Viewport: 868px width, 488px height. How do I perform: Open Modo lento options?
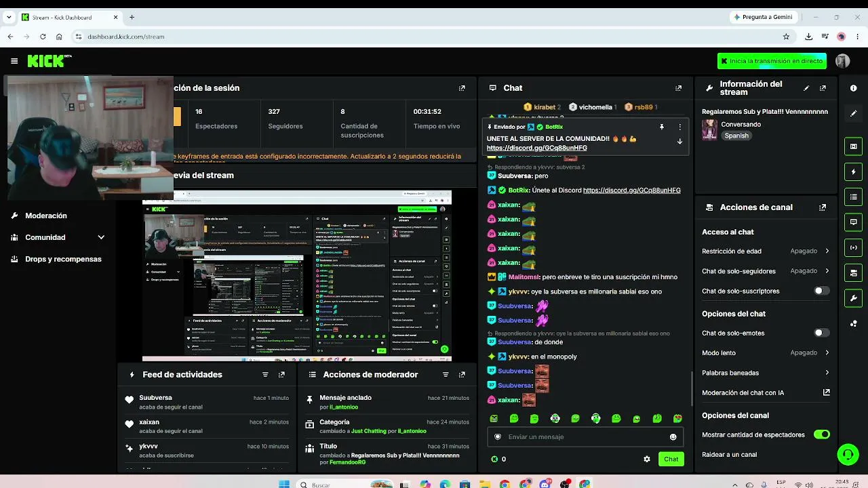(x=766, y=352)
